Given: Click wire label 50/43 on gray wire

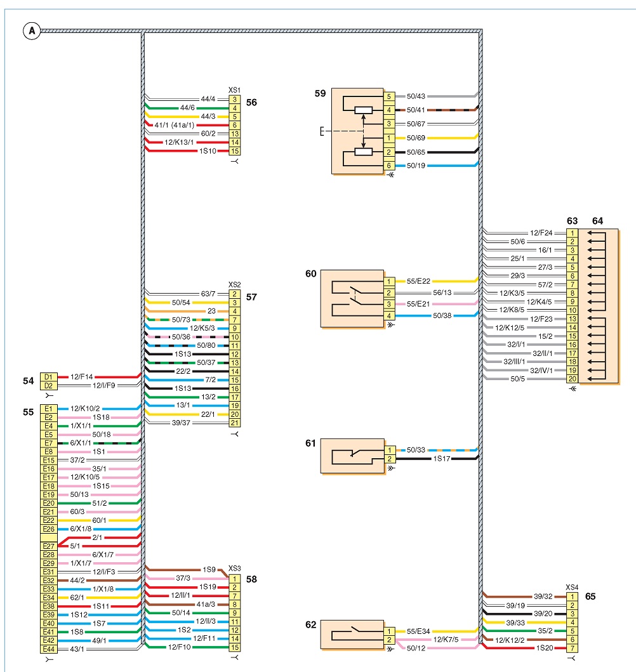Looking at the screenshot, I should pos(416,96).
